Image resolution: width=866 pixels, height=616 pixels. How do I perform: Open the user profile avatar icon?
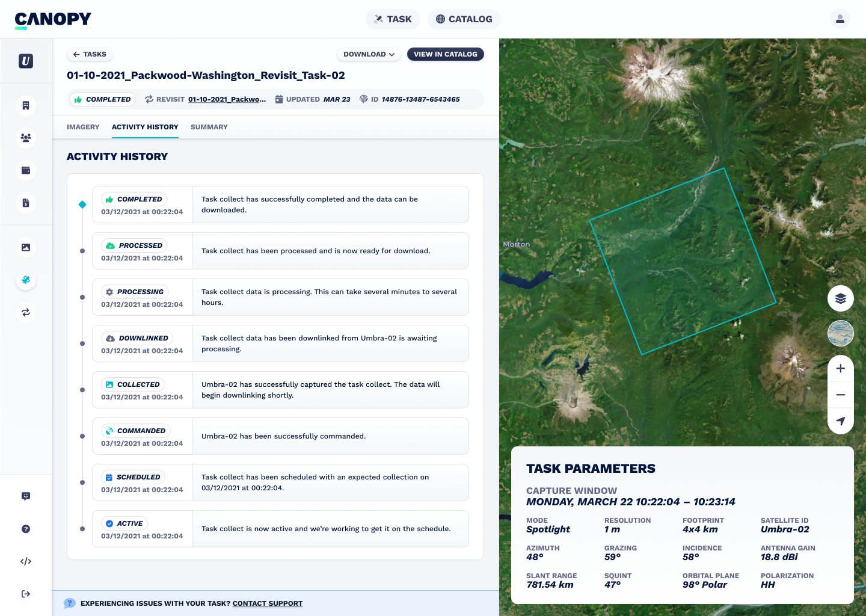(840, 19)
